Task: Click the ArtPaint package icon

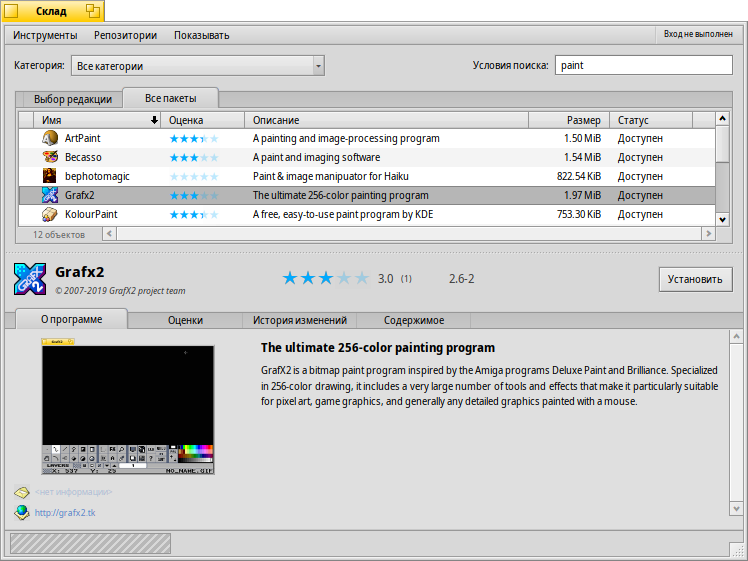Action: [49, 138]
